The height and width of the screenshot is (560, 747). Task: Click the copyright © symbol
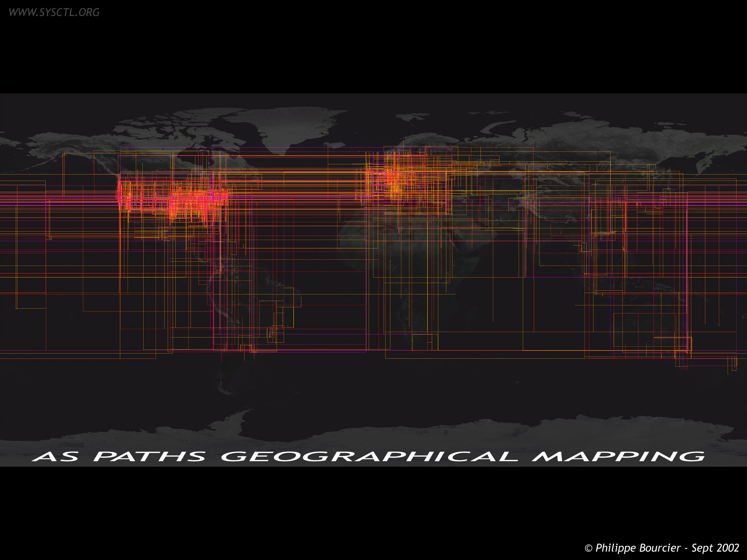[588, 548]
